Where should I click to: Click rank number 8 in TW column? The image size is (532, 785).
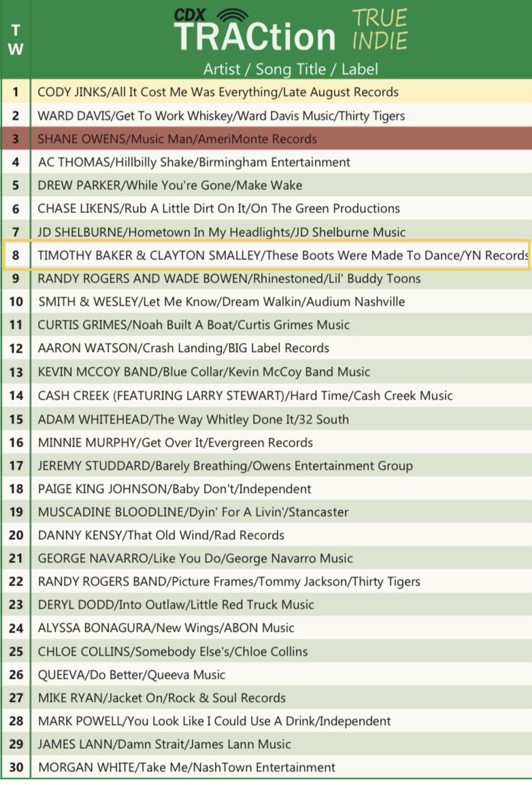[x=16, y=255]
